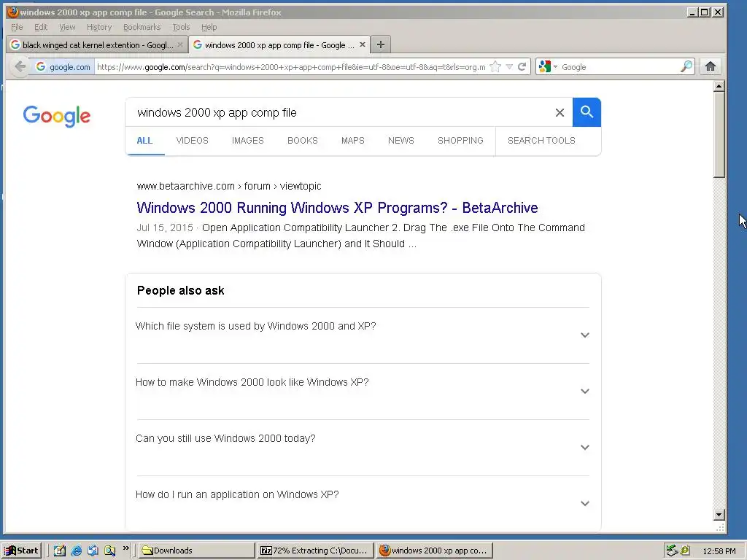Open SEARCH TOOLS options

541,141
